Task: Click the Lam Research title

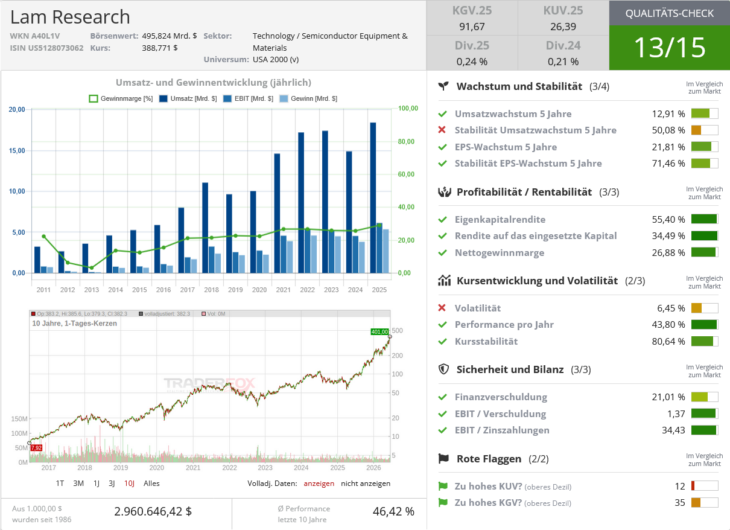Action: (x=70, y=17)
